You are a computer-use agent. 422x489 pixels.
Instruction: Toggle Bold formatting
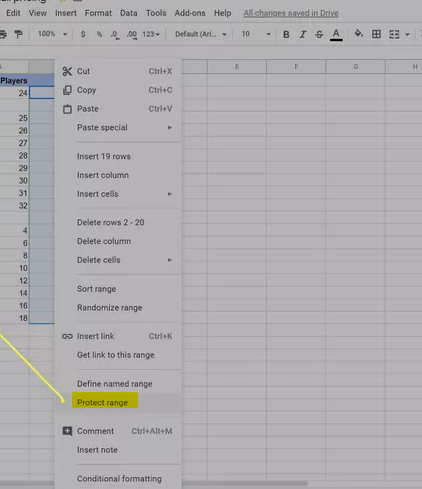pyautogui.click(x=286, y=34)
